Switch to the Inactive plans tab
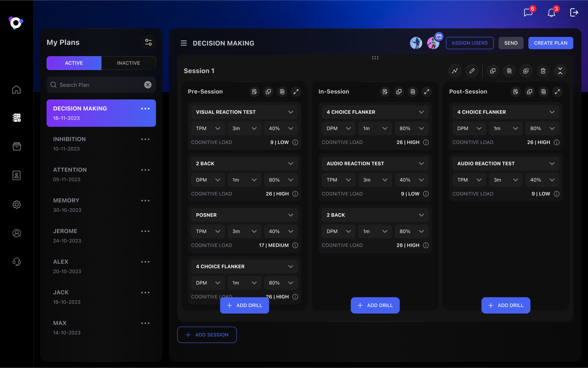The height and width of the screenshot is (368, 588). tap(128, 63)
